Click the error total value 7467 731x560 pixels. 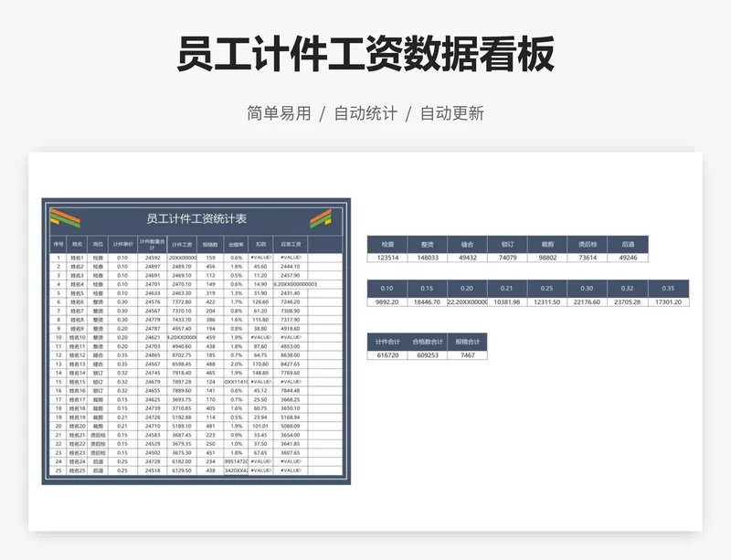pos(468,355)
